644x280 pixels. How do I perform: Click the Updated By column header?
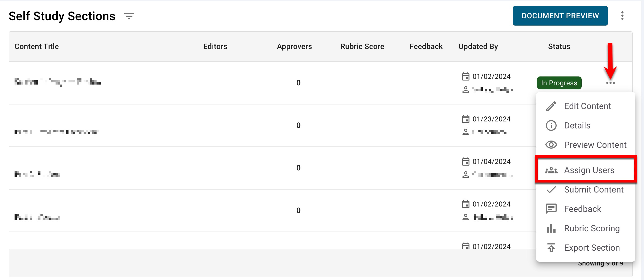(478, 47)
